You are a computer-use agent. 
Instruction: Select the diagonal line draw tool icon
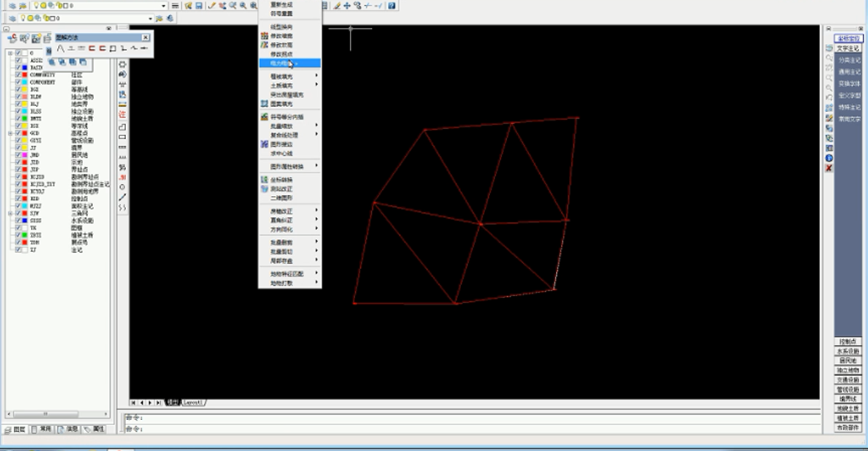pos(123,197)
